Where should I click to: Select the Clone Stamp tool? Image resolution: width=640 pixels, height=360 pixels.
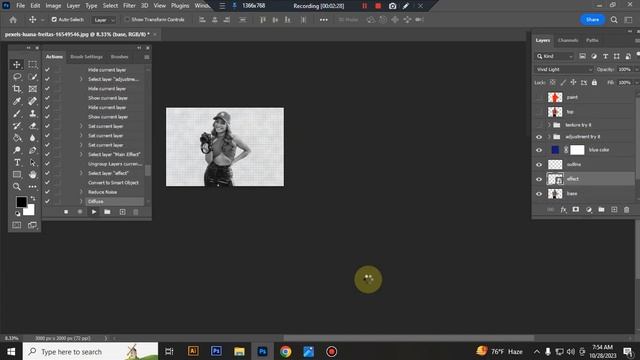tap(33, 113)
